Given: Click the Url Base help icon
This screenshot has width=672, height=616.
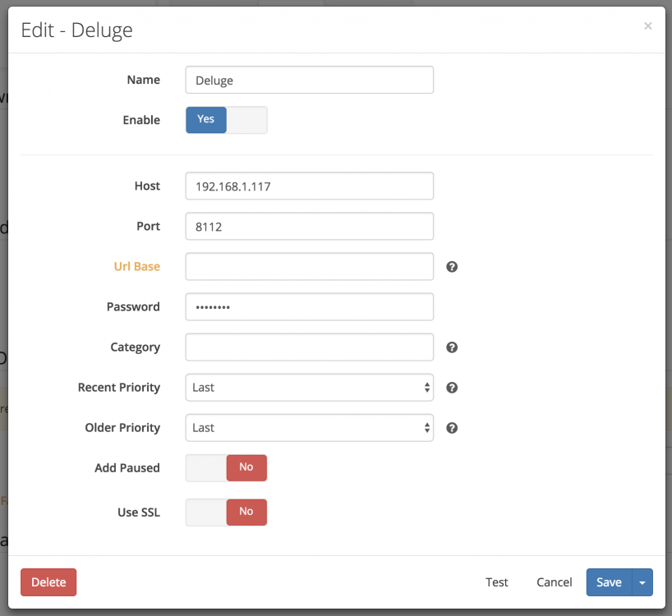Looking at the screenshot, I should point(452,267).
